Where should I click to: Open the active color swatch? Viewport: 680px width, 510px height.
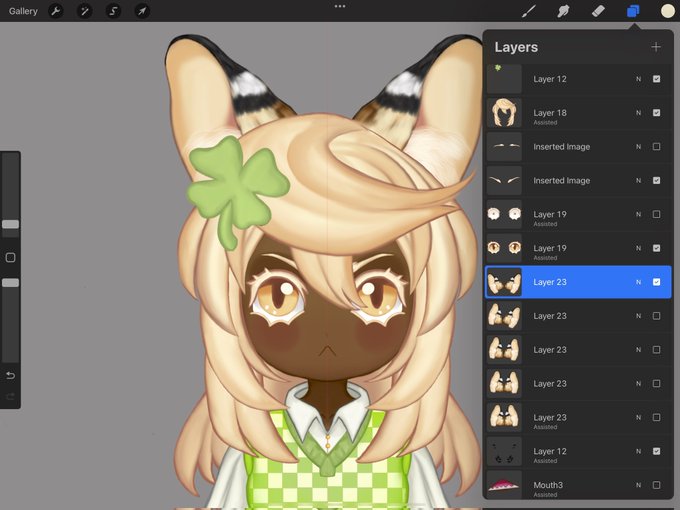point(667,11)
